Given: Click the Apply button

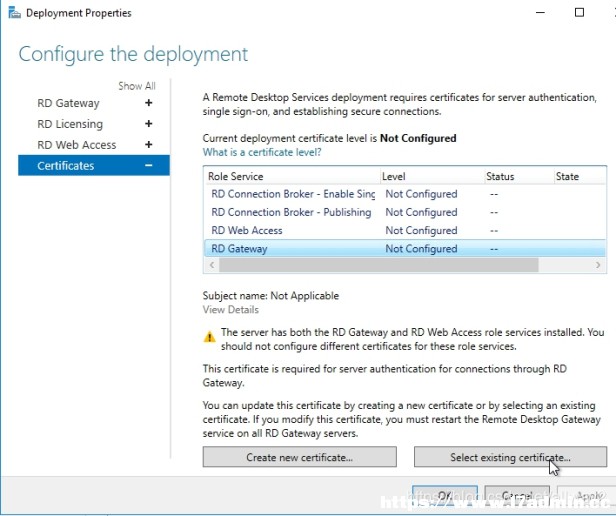Looking at the screenshot, I should (587, 496).
